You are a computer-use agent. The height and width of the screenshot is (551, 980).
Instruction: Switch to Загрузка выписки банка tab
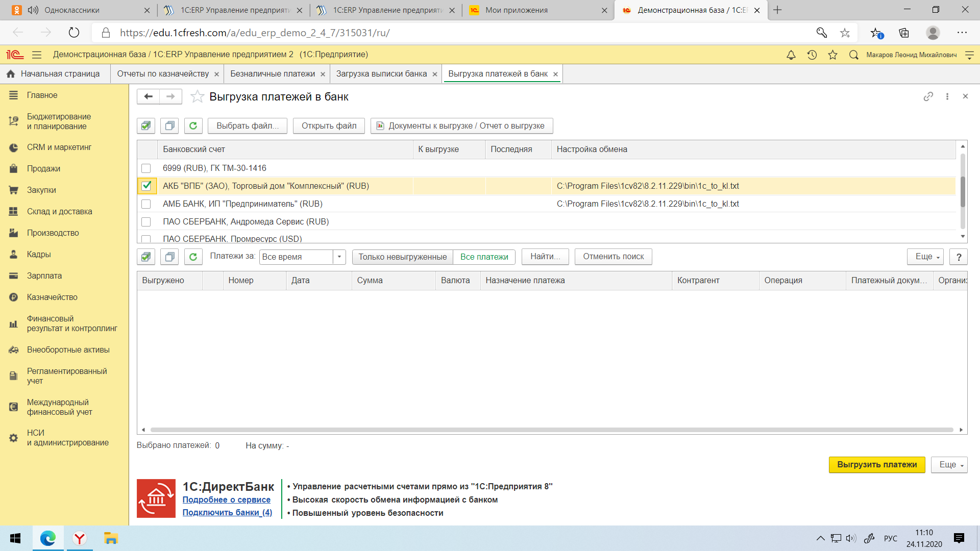pyautogui.click(x=381, y=74)
